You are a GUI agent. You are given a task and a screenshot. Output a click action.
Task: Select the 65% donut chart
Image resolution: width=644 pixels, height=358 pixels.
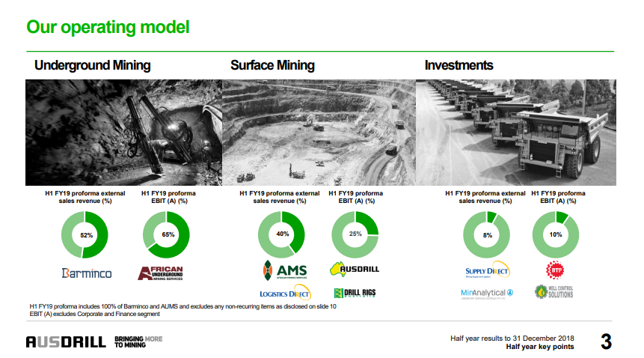click(x=166, y=234)
